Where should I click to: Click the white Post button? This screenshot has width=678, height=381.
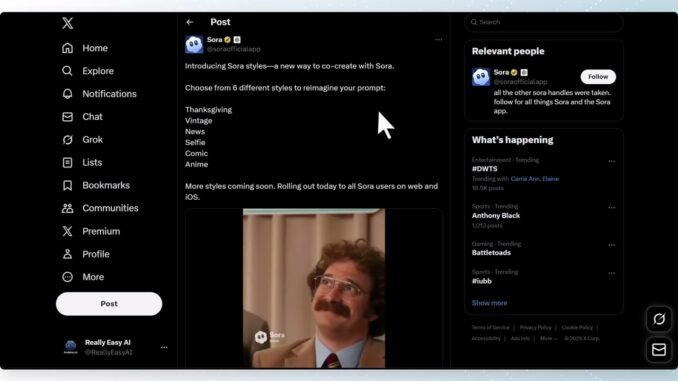109,304
